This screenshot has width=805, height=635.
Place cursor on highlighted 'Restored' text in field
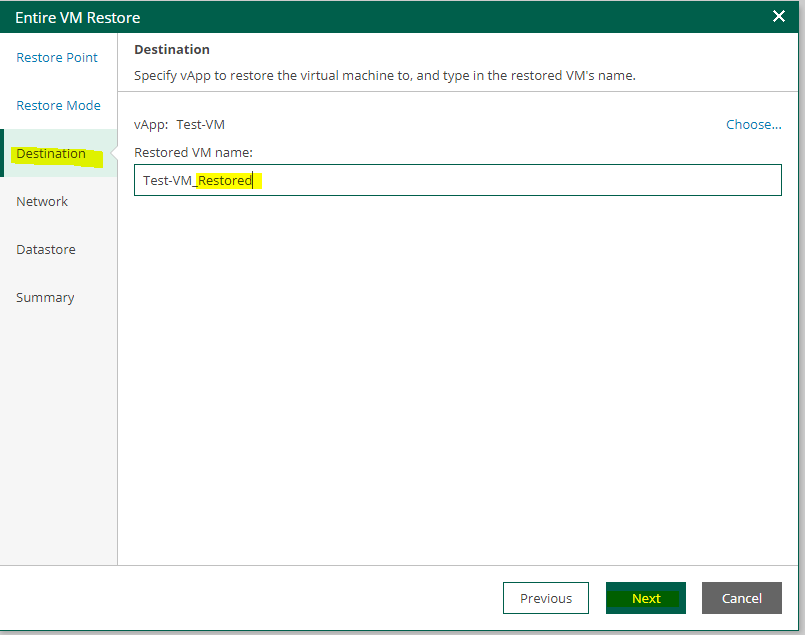click(x=225, y=181)
